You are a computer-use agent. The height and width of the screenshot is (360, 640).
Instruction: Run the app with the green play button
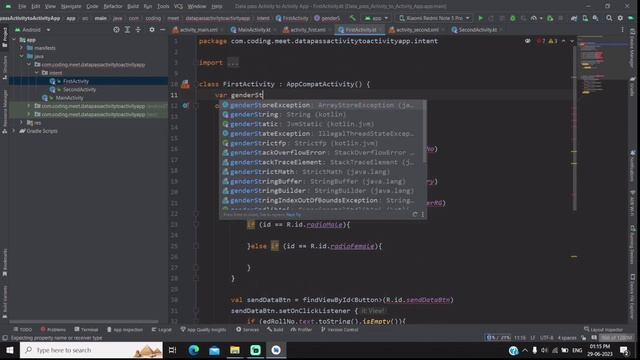480,18
